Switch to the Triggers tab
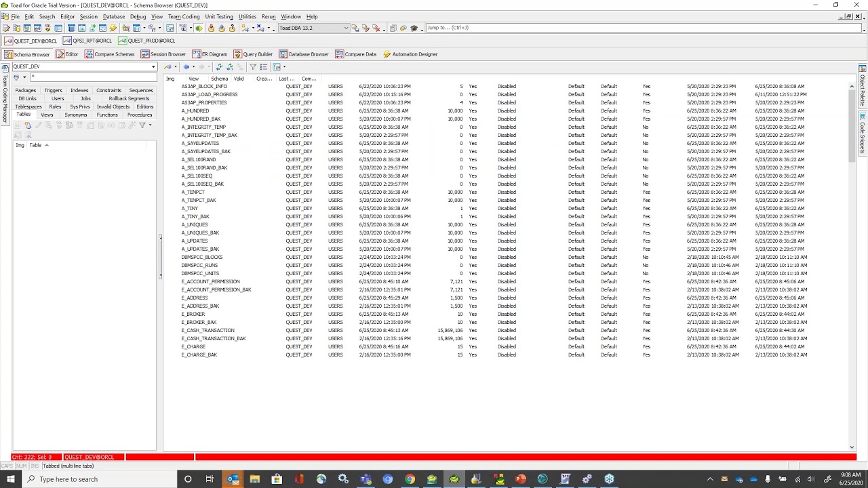The height and width of the screenshot is (488, 868). (x=53, y=90)
